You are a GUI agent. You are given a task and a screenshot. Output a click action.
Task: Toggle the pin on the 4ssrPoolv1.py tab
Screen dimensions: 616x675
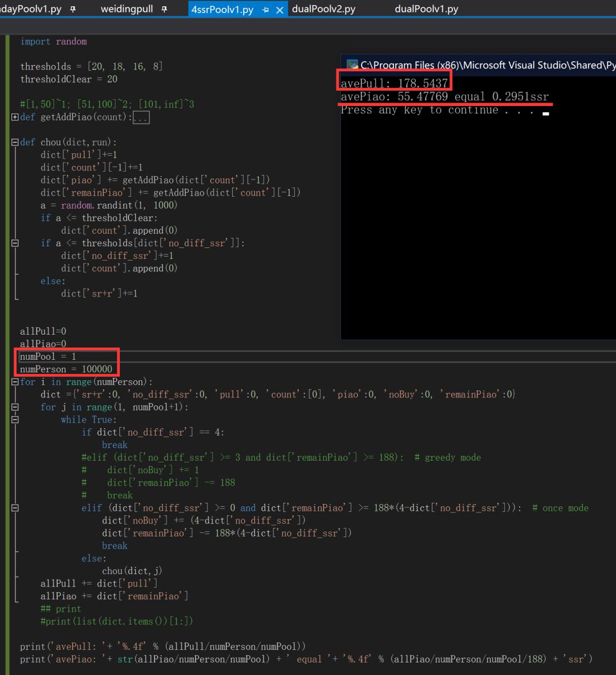click(265, 10)
